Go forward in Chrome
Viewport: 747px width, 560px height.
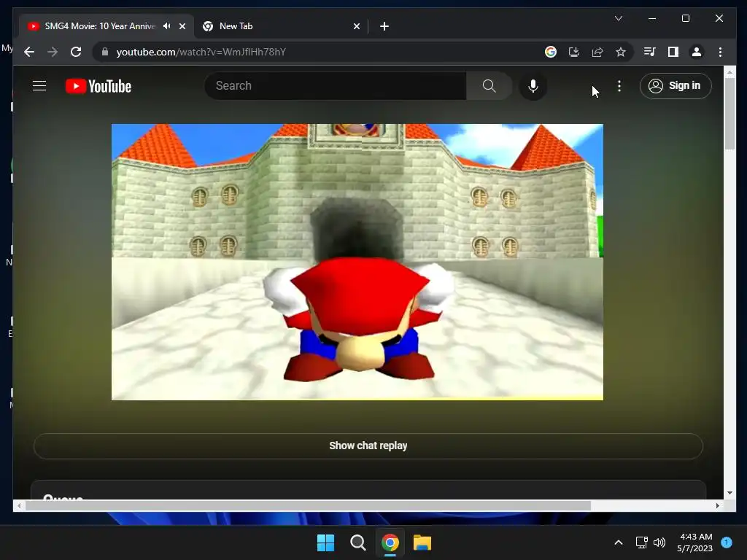[53, 52]
